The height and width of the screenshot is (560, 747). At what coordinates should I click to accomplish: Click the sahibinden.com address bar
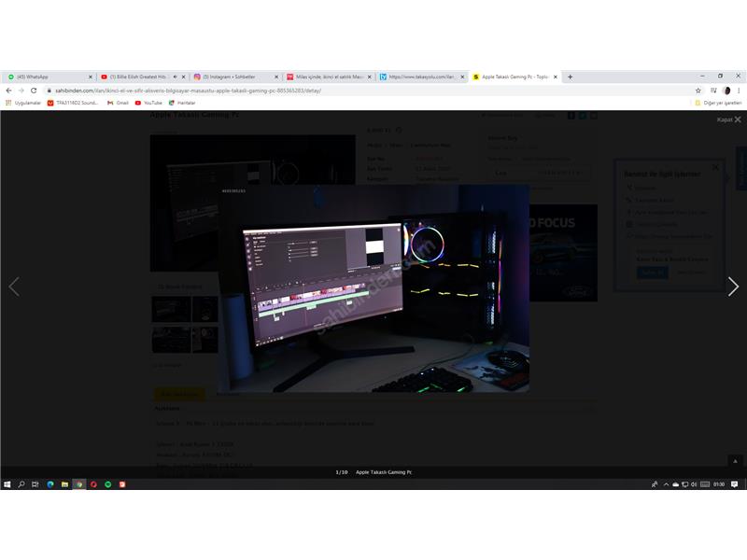click(367, 91)
